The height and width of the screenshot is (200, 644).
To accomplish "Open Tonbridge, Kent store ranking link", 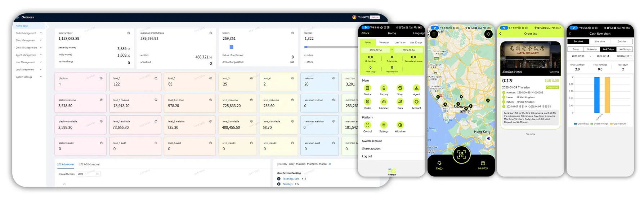I will point(291,179).
